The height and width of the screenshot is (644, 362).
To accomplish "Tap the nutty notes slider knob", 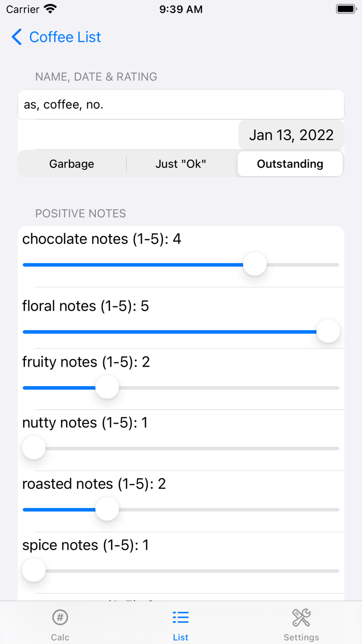I will click(x=34, y=448).
